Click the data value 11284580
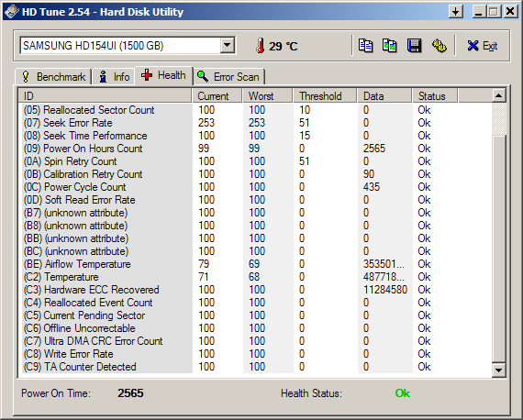 pyautogui.click(x=385, y=290)
